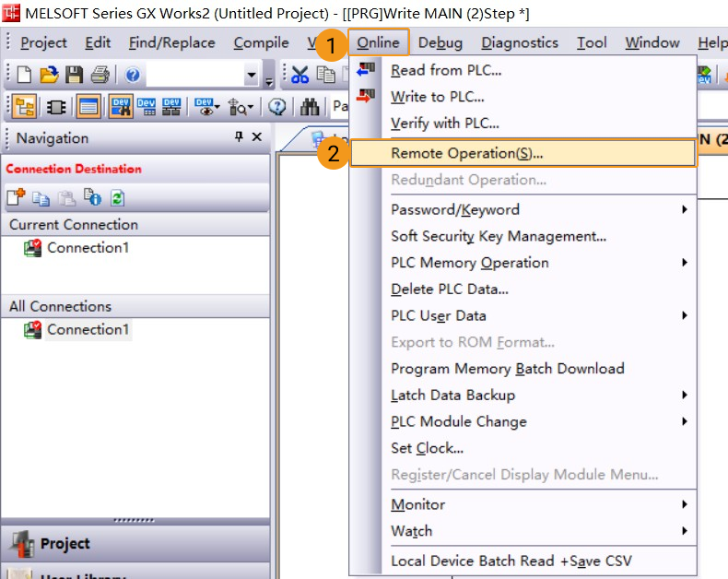Screen dimensions: 728x579
Task: Pin the Navigation panel
Action: pyautogui.click(x=239, y=137)
